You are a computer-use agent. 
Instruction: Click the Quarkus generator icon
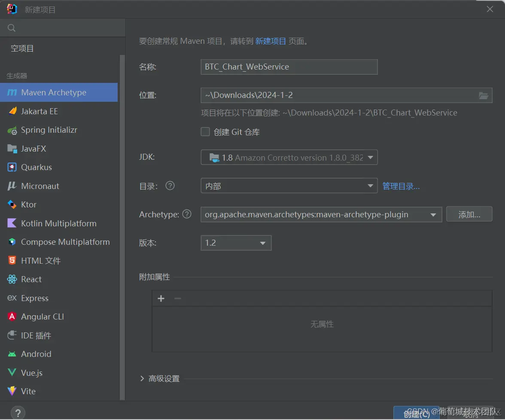[12, 167]
